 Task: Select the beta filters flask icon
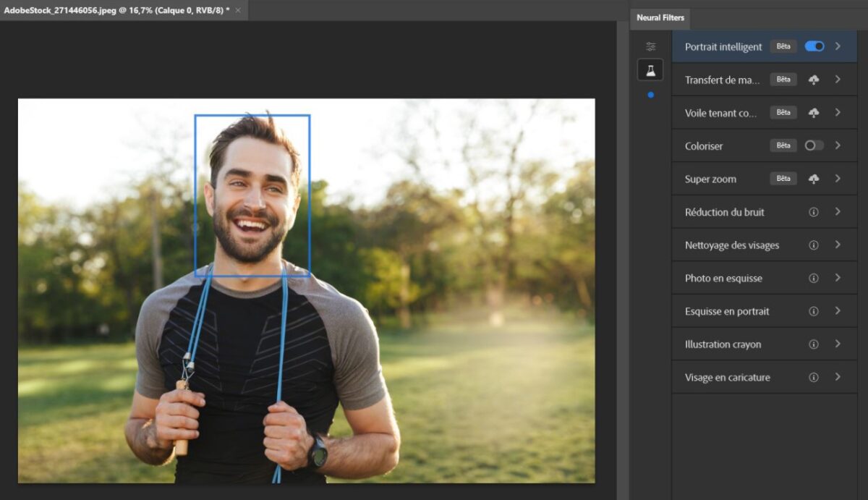pyautogui.click(x=650, y=70)
